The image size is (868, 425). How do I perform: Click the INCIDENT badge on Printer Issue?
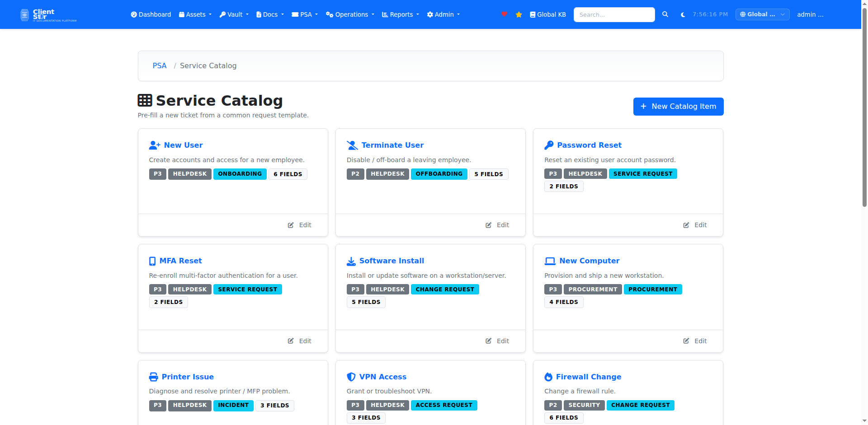(x=233, y=405)
